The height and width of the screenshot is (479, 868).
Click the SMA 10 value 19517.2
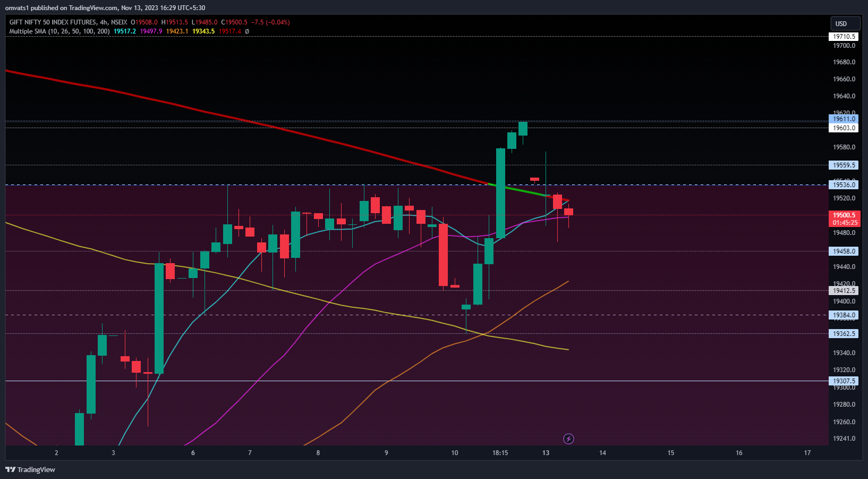tap(125, 31)
